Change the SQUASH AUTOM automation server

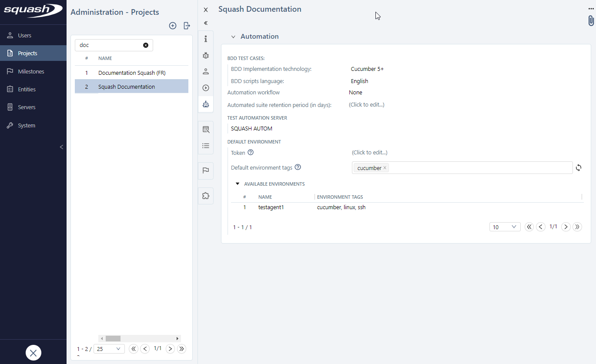(251, 128)
